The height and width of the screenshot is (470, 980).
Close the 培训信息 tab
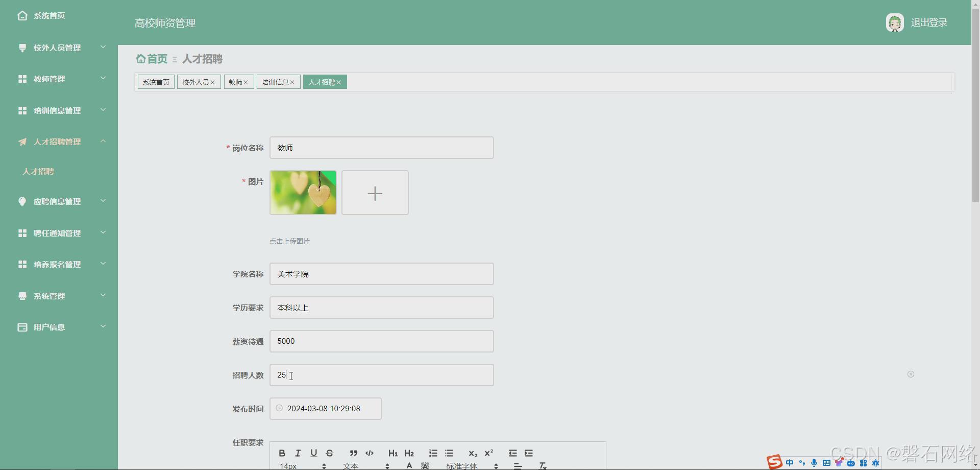292,82
